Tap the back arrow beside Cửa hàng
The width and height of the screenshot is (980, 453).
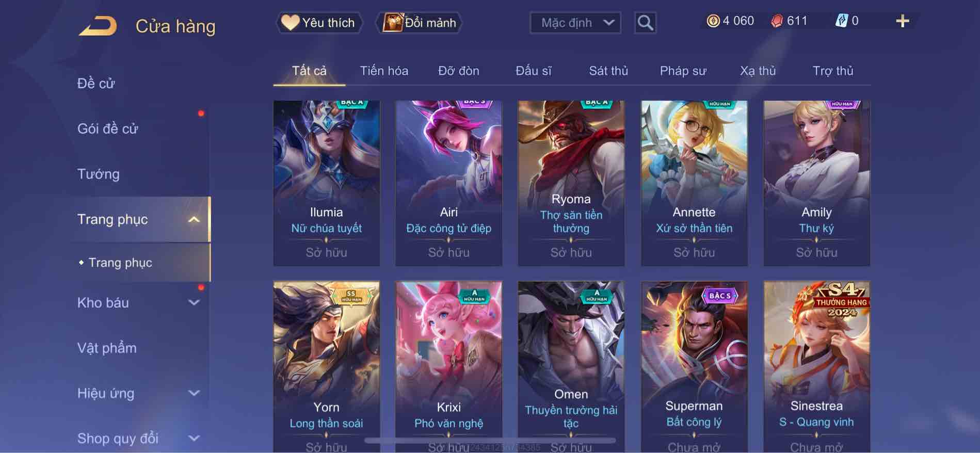pos(98,26)
